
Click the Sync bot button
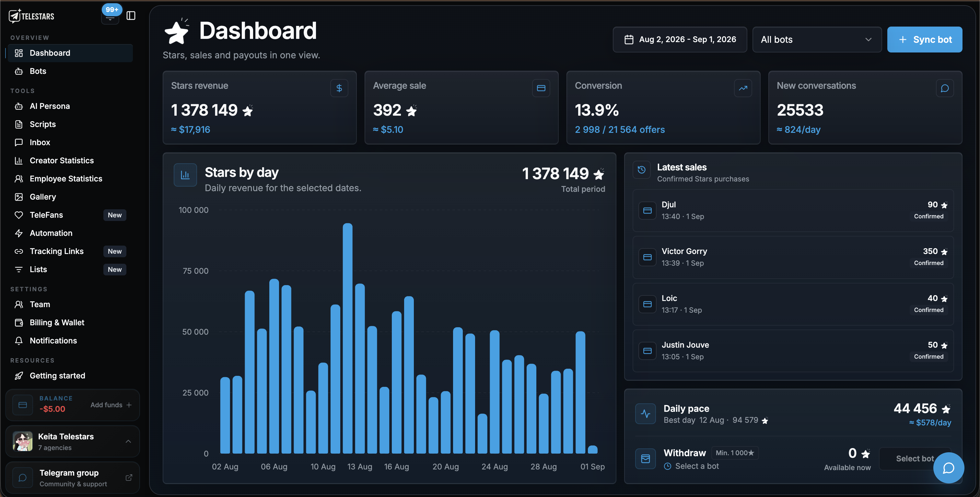[x=925, y=40]
